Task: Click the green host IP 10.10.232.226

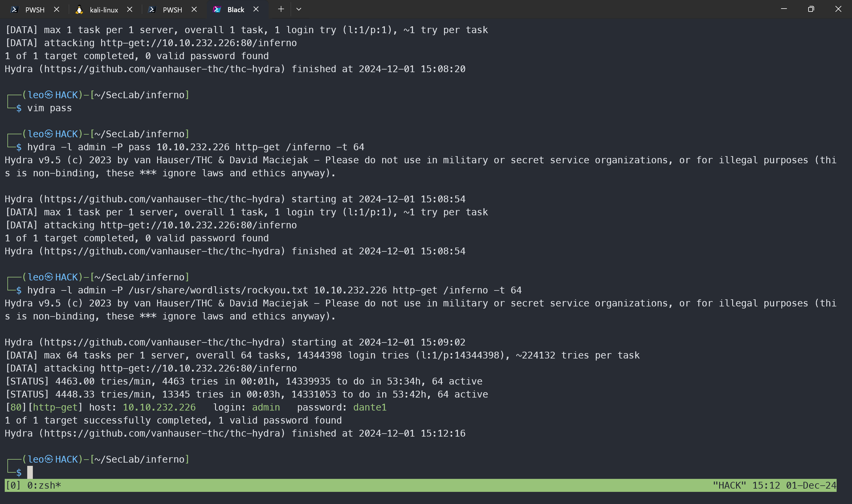Action: click(x=159, y=407)
